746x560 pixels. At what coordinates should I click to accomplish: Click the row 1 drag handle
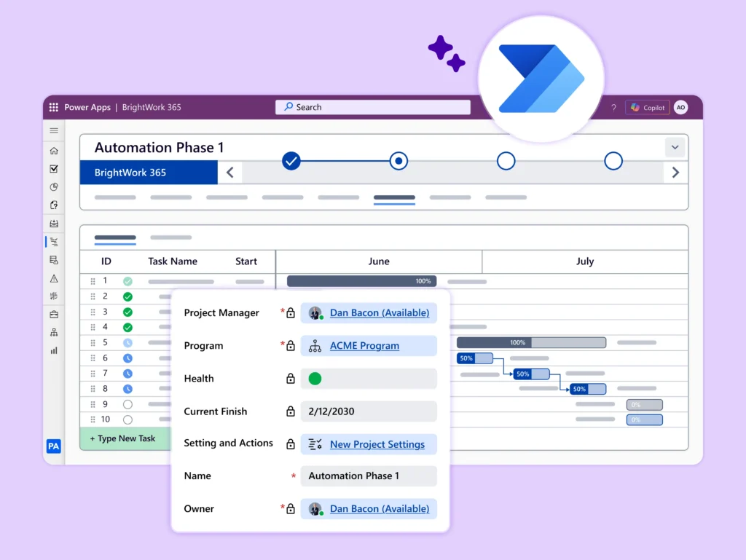pyautogui.click(x=93, y=281)
